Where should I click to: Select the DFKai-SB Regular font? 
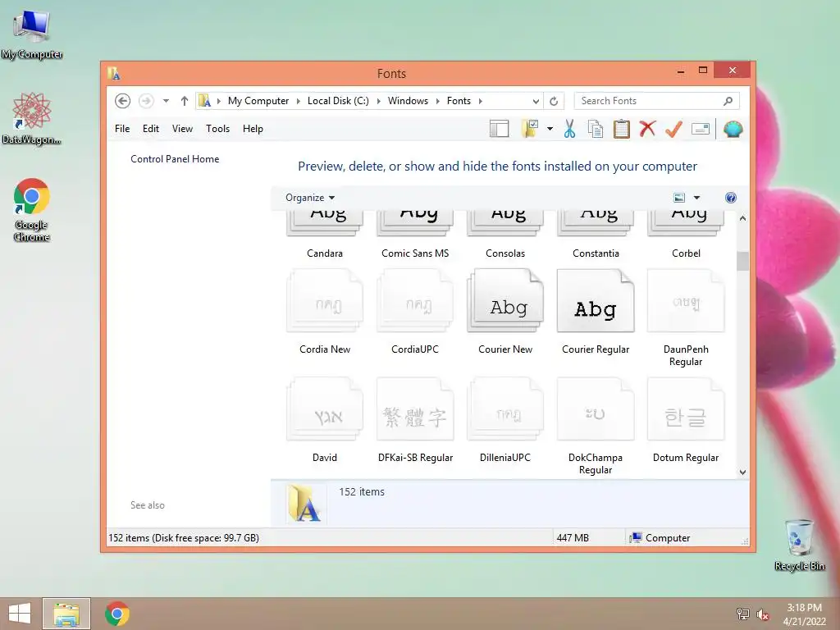pos(415,421)
